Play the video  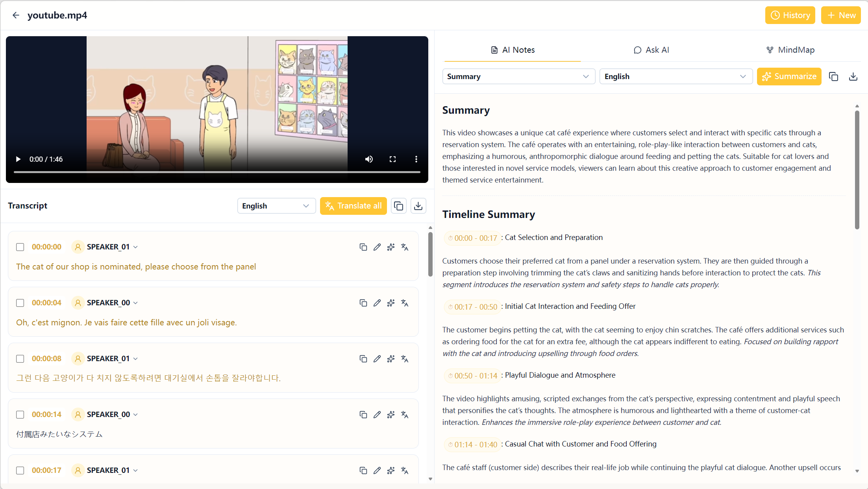18,159
